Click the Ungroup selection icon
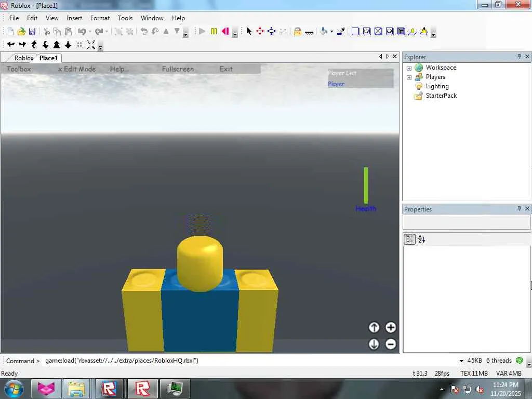532x399 pixels. click(129, 32)
